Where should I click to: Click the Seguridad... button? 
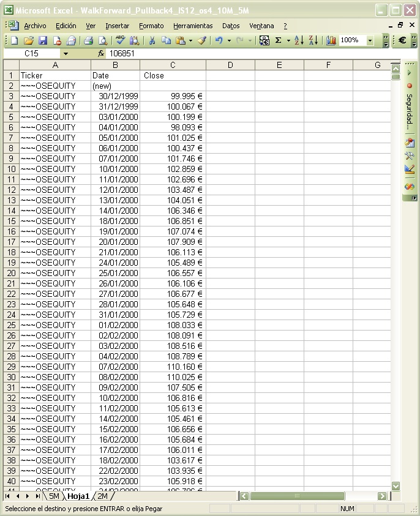click(410, 111)
